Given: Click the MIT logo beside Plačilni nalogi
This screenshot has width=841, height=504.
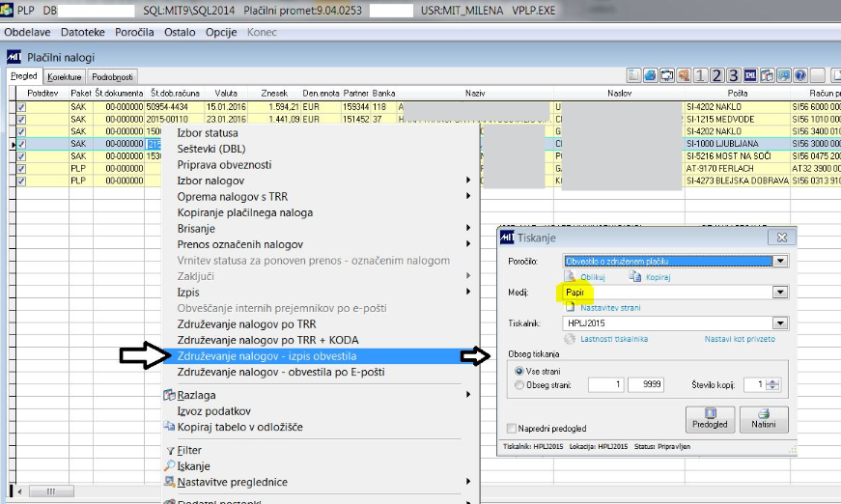Looking at the screenshot, I should (14, 56).
